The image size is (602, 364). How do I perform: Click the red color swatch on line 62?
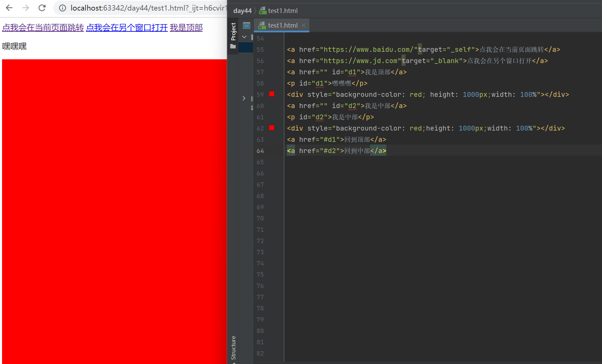click(x=272, y=128)
